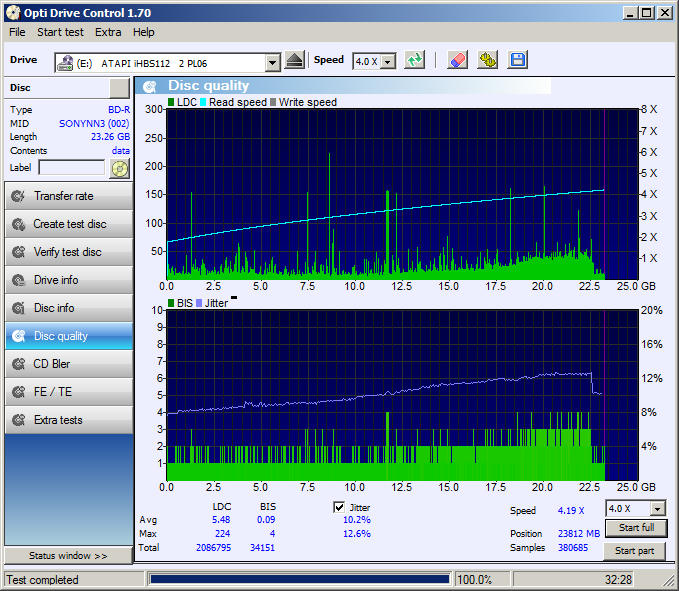Screen dimensions: 679x591
Task: Open the Extra tests panel
Action: 69,420
